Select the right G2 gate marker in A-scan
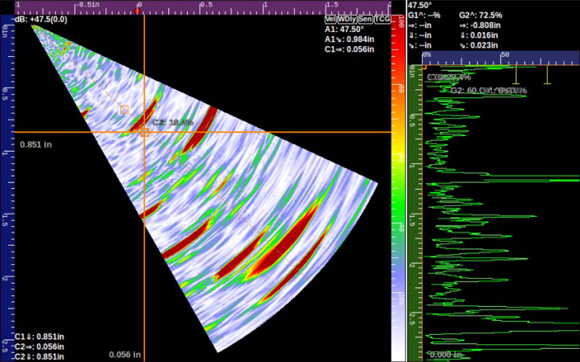Viewport: 580px width, 362px height. pos(547,75)
